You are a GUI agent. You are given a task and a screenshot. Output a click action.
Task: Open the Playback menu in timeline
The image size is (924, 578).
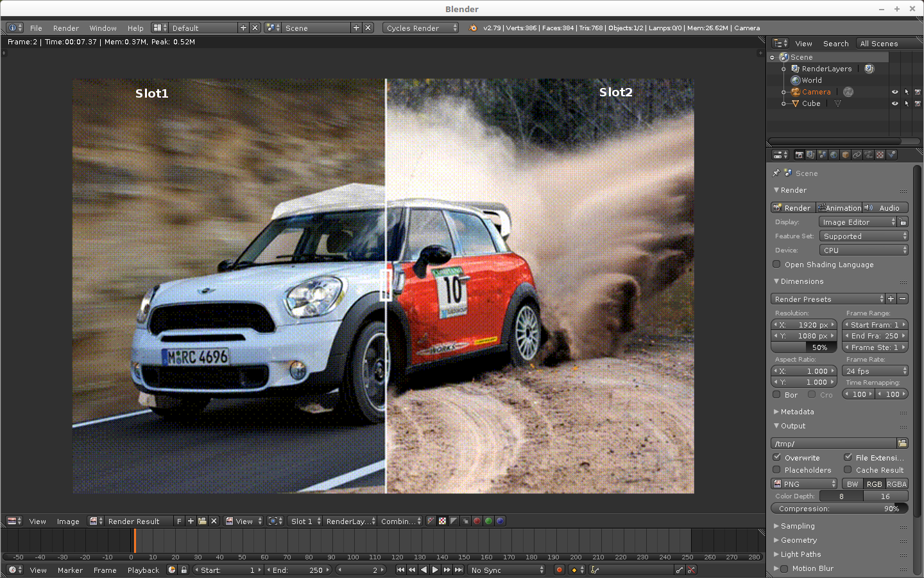143,570
